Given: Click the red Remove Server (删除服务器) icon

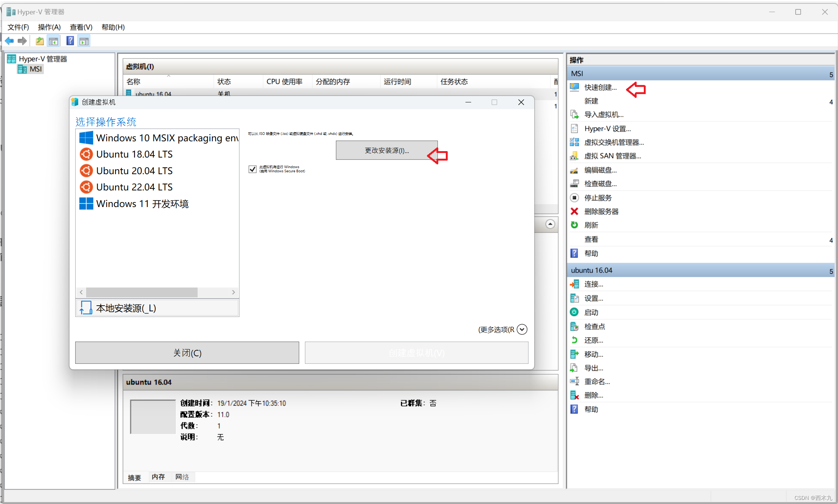Looking at the screenshot, I should (x=574, y=212).
